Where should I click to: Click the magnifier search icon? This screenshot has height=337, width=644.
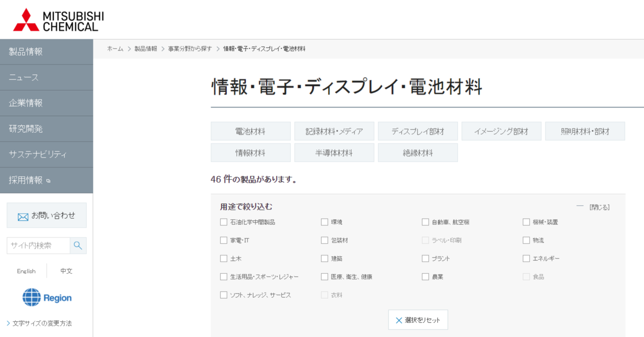78,245
